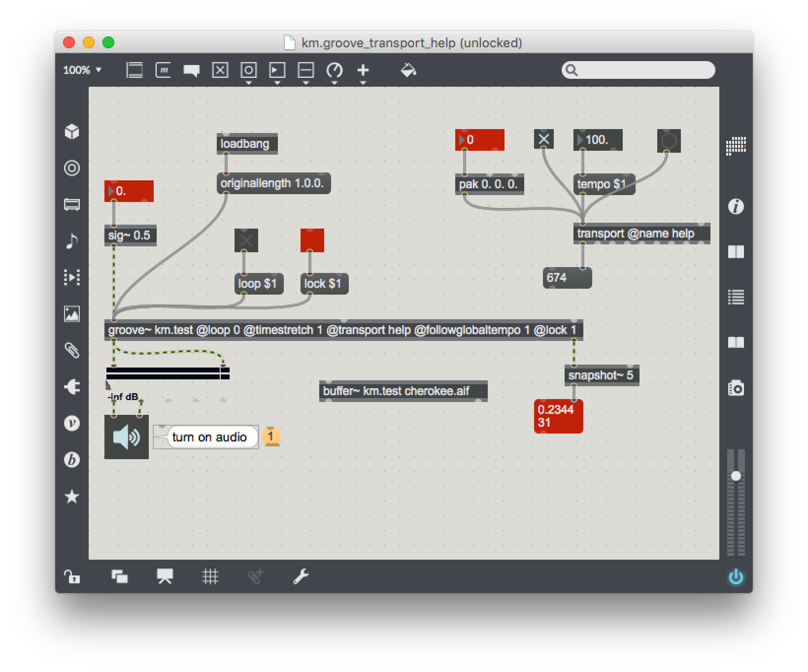
Task: Toggle the X box above transport
Action: point(543,139)
